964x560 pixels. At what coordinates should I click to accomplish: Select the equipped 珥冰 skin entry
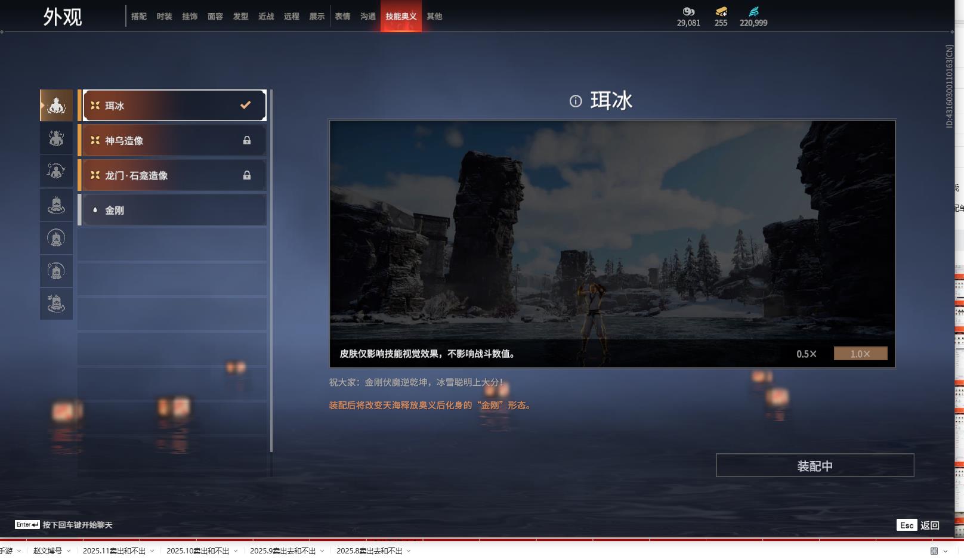(x=174, y=106)
